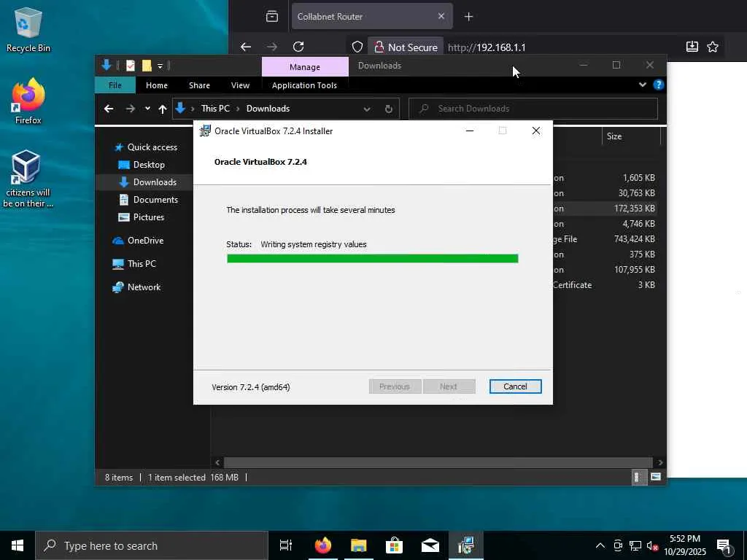The image size is (747, 560).
Task: Click the shield tracking protection icon
Action: pyautogui.click(x=357, y=47)
